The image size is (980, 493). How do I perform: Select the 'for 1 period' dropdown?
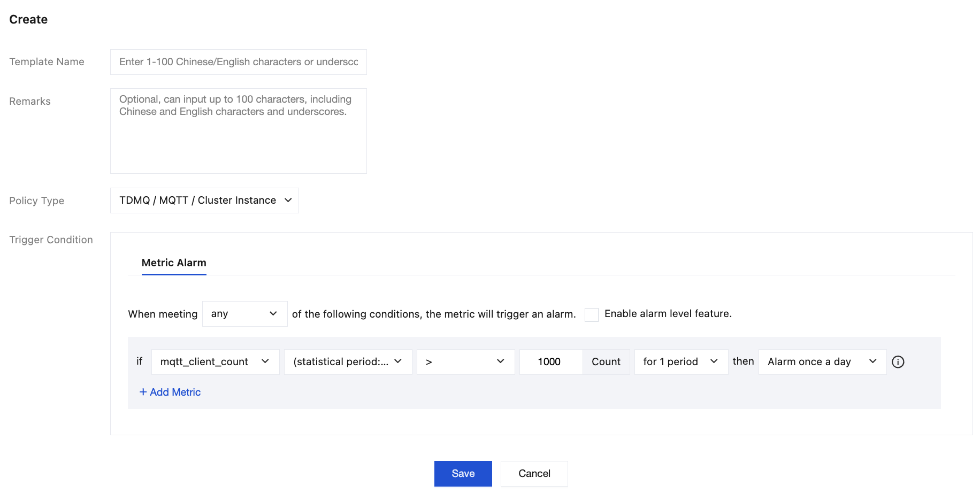[x=680, y=362]
